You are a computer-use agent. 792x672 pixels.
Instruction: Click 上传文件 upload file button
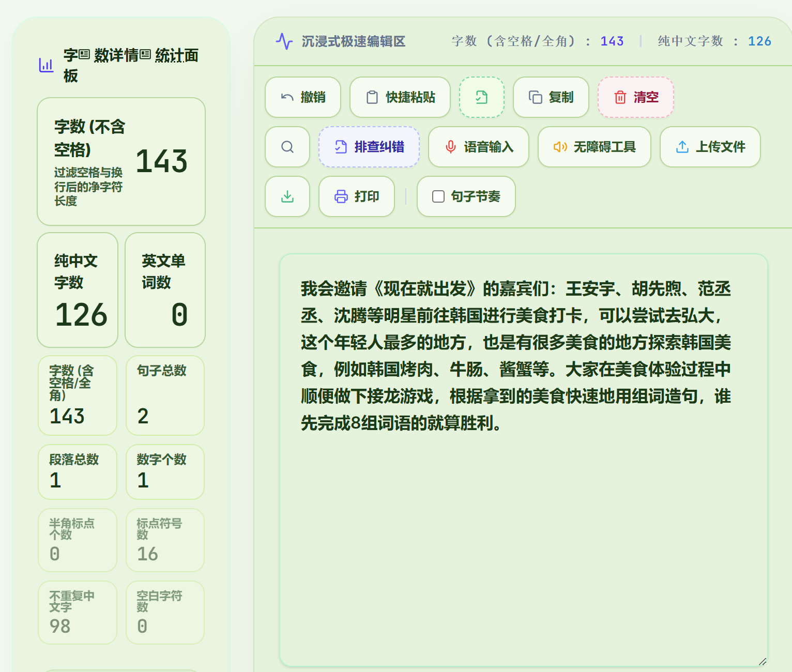point(710,147)
